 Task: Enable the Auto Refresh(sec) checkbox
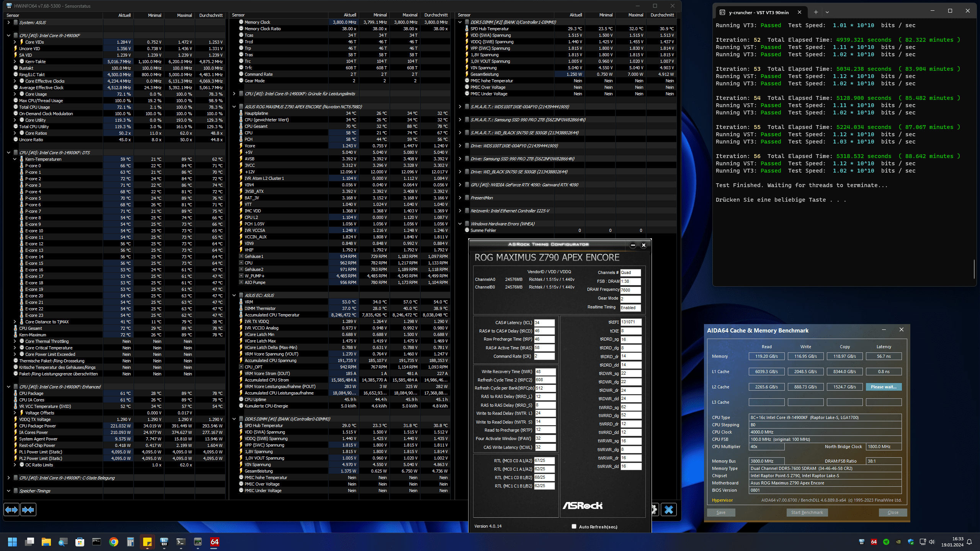(x=574, y=527)
